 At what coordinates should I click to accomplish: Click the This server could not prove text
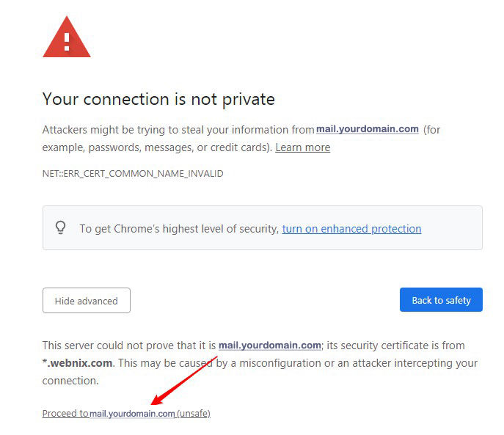pyautogui.click(x=129, y=346)
